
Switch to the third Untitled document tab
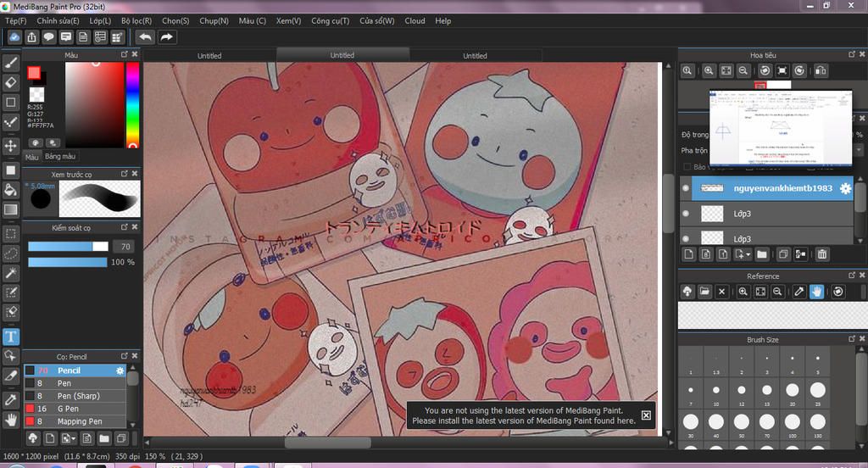[x=475, y=55]
